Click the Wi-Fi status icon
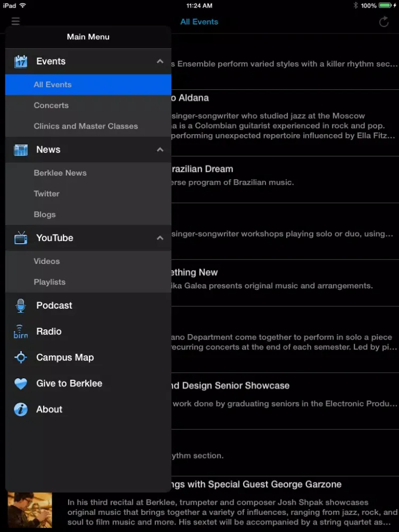The image size is (399, 532). (x=22, y=5)
